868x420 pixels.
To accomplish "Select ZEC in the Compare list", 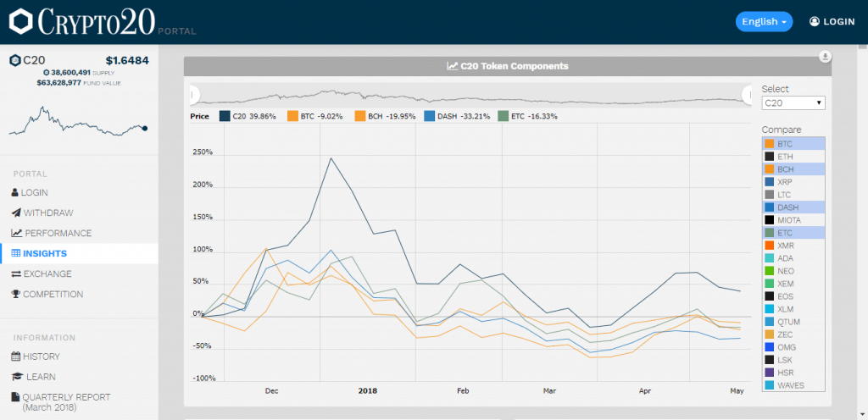I will click(x=793, y=334).
